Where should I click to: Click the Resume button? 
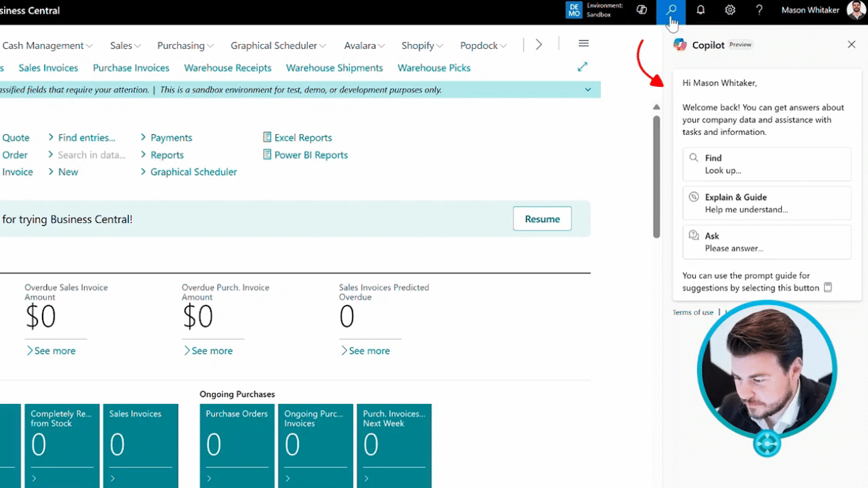click(x=542, y=219)
